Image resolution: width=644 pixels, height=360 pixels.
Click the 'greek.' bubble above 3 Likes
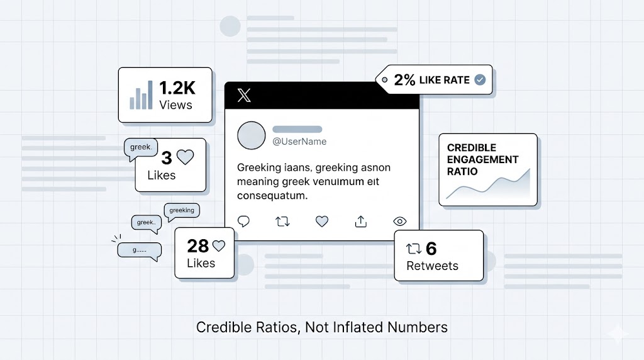coord(140,148)
